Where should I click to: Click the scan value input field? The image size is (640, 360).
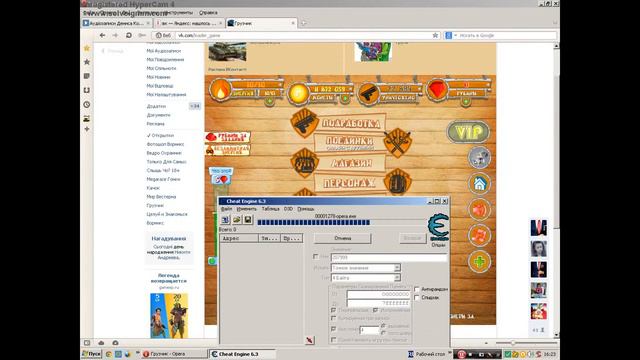coord(389,258)
